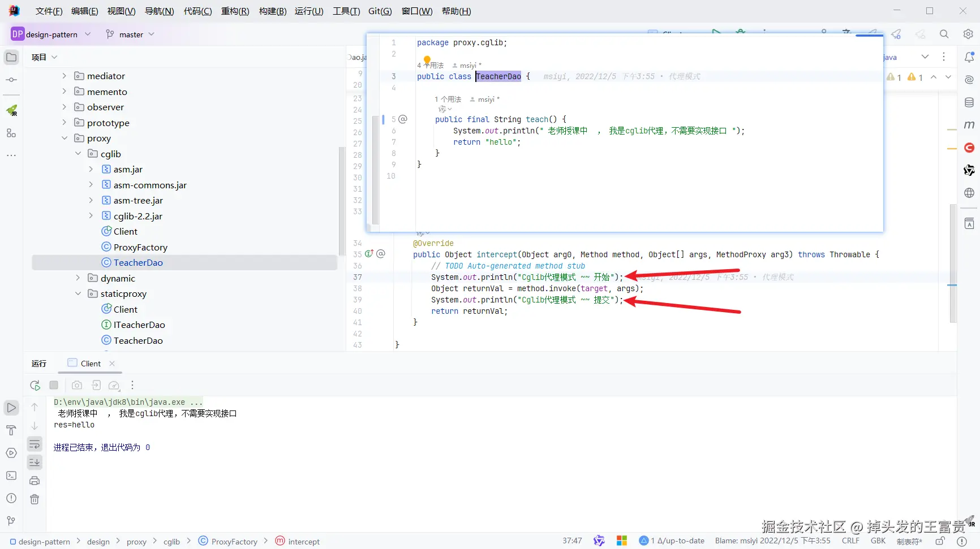Click the editor vertical scrollbar
The height and width of the screenshot is (549, 980).
[953, 263]
